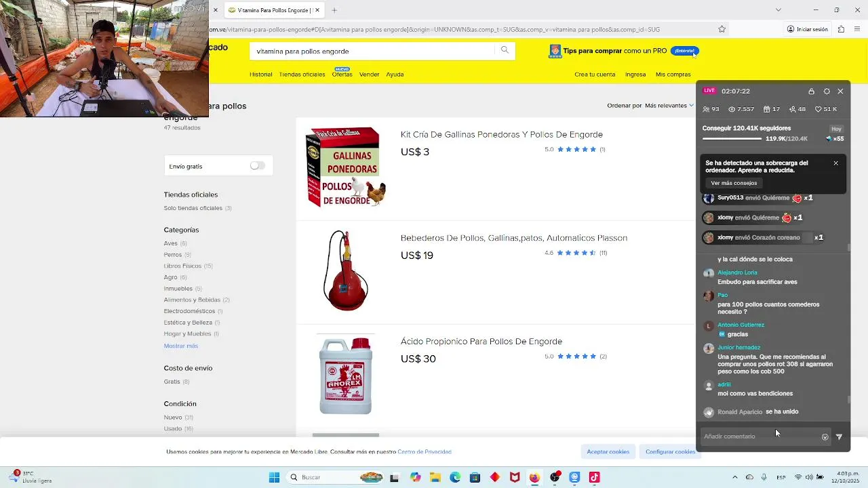Open the TikTok app in the taskbar
The height and width of the screenshot is (488, 868).
pyautogui.click(x=594, y=477)
